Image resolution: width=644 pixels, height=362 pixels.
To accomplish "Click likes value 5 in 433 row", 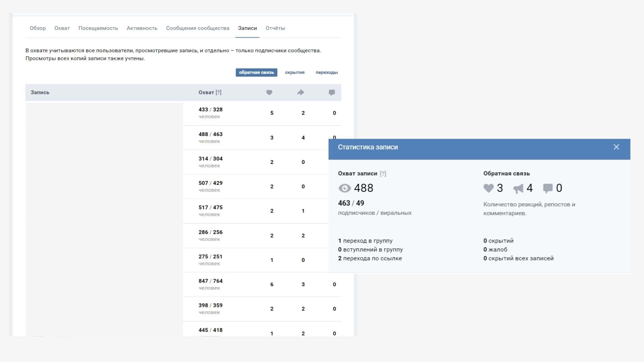I will pyautogui.click(x=272, y=113).
